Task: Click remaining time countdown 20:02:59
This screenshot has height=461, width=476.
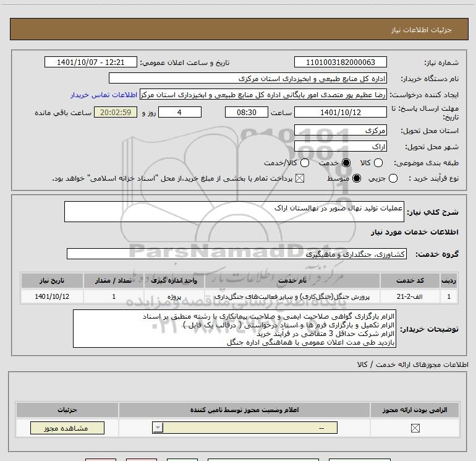Action: click(116, 113)
